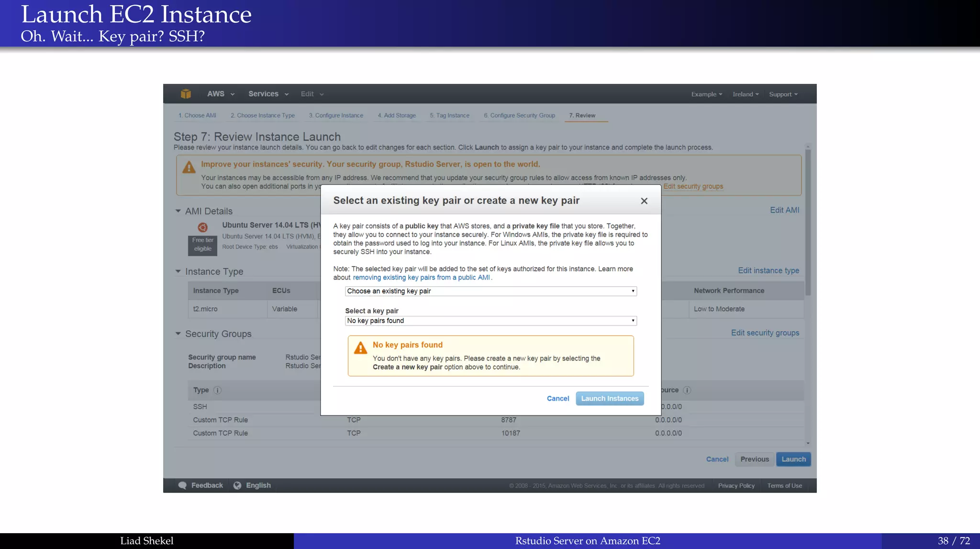
Task: Click the Ubuntu logo in AMI Details
Action: tap(202, 227)
